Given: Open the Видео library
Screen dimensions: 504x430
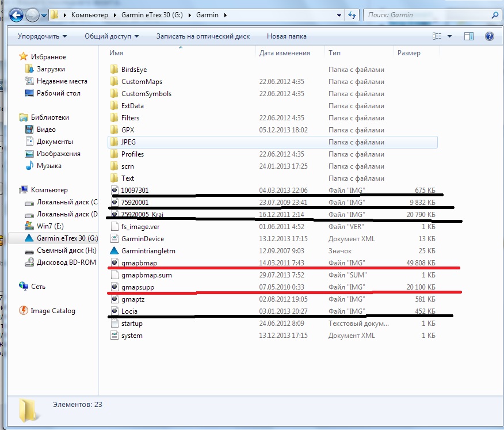Looking at the screenshot, I should 40,130.
